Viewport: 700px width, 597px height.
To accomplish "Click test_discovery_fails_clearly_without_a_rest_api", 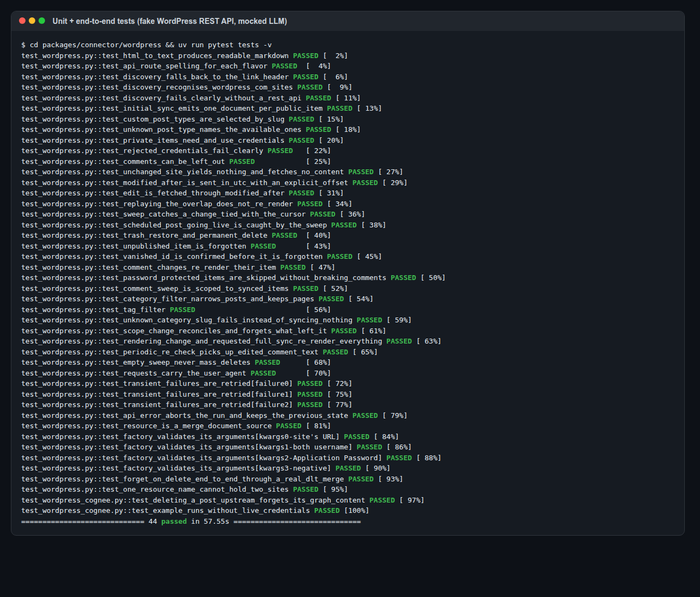I will pos(191,98).
